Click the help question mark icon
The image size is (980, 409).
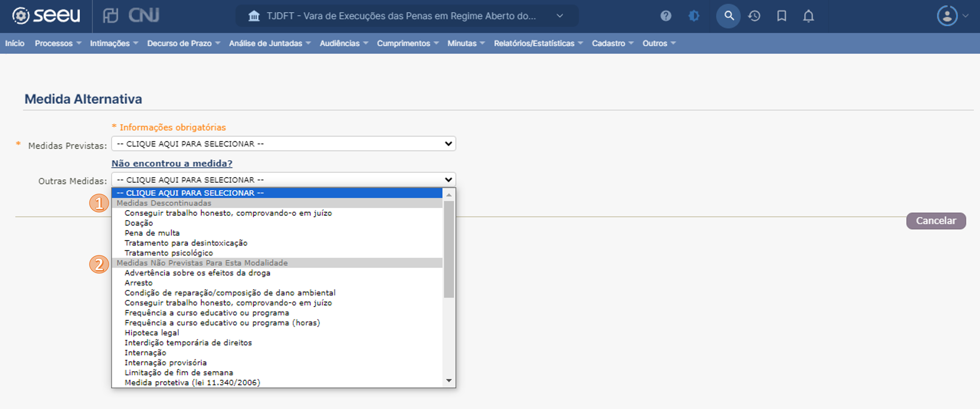[x=665, y=16]
